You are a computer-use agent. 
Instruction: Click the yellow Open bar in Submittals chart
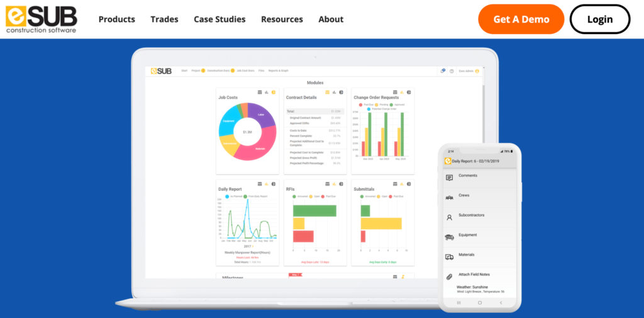coord(381,224)
